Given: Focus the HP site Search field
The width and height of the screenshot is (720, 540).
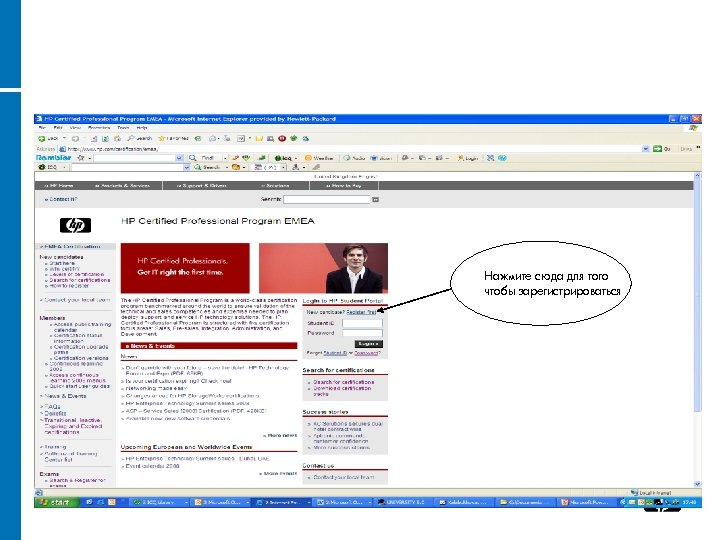Looking at the screenshot, I should 326,199.
